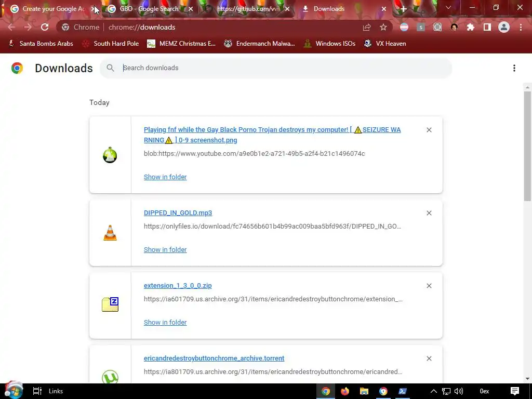532x399 pixels.
Task: Open PowerShell from the taskbar
Action: coord(403,391)
